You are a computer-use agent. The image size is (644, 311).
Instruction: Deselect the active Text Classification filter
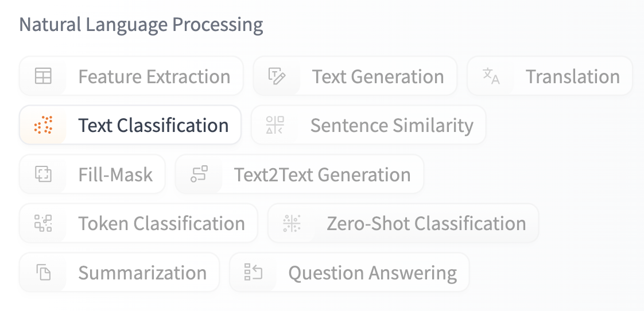(x=153, y=125)
